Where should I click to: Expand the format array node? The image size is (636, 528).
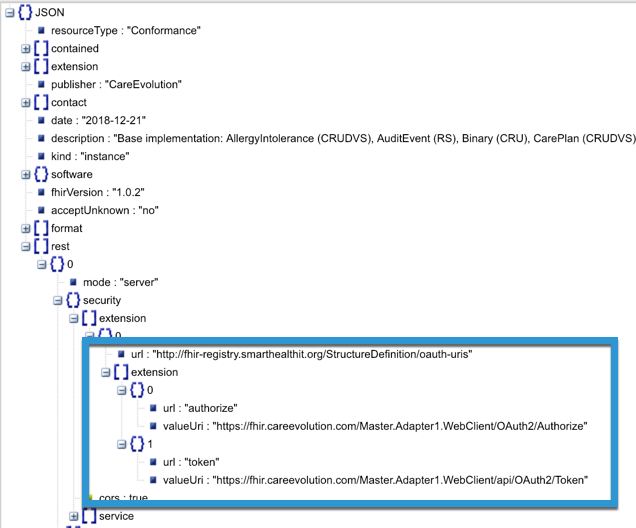click(26, 228)
